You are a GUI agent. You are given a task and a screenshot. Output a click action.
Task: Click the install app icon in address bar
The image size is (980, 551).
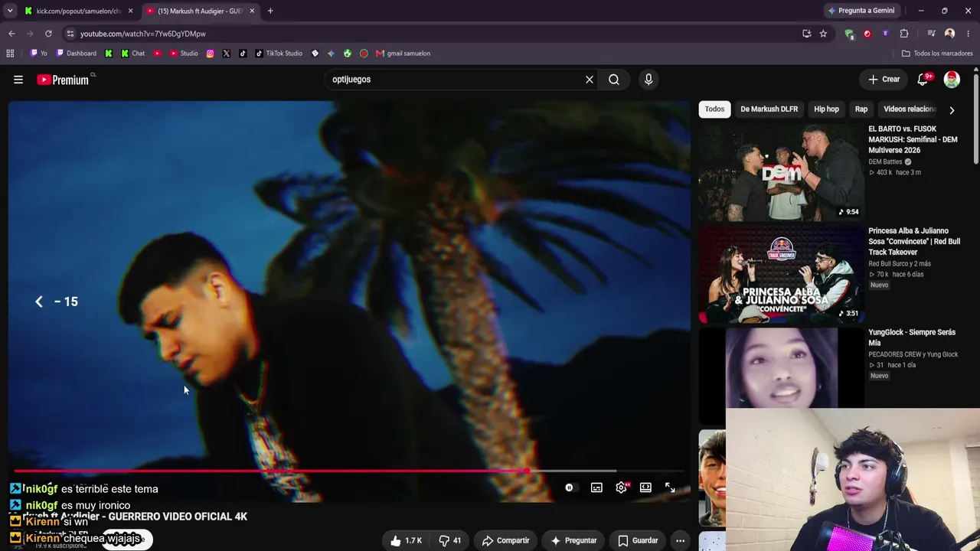[x=806, y=34]
